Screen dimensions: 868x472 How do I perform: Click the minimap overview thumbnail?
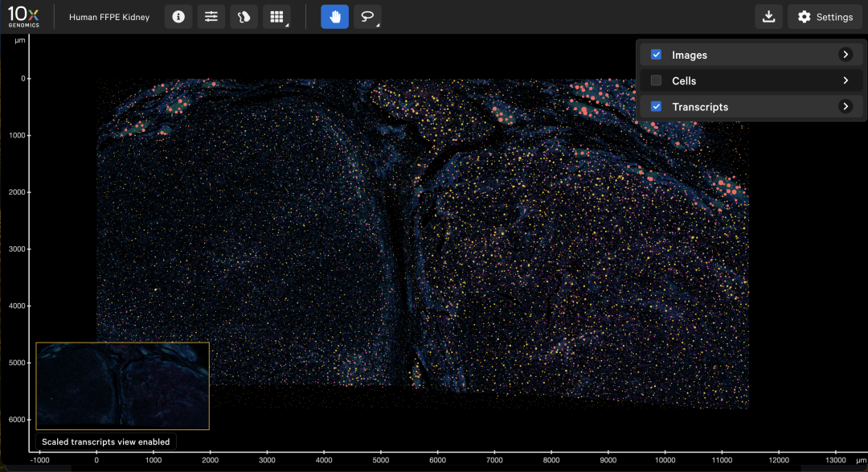tap(122, 386)
